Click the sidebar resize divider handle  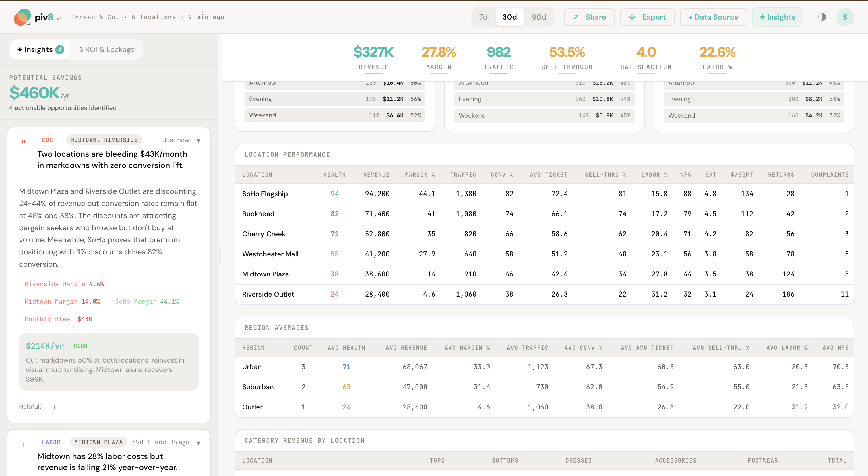(x=219, y=255)
